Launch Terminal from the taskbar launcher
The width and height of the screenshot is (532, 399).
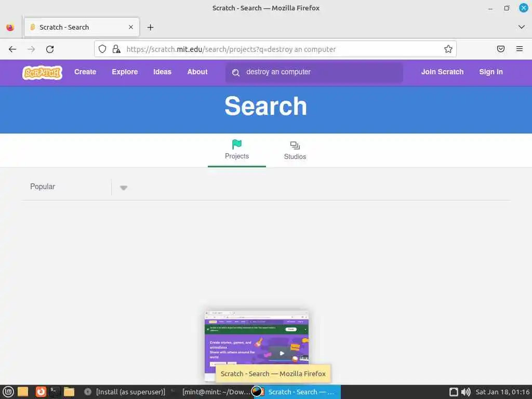[x=55, y=392]
